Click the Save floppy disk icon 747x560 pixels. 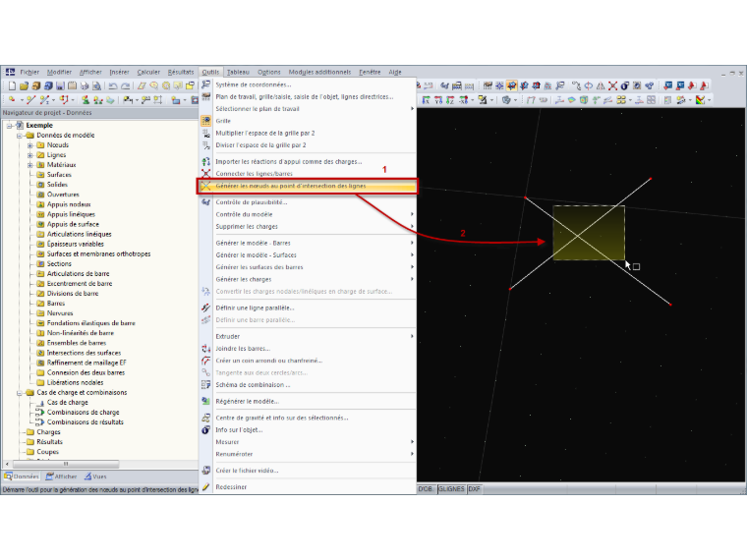point(60,86)
